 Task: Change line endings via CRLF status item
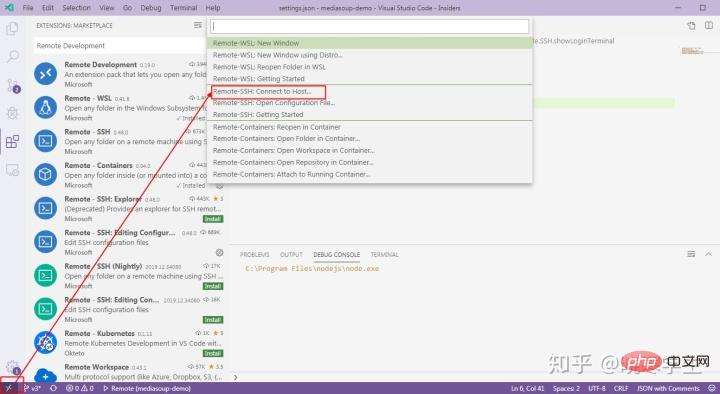pos(621,388)
